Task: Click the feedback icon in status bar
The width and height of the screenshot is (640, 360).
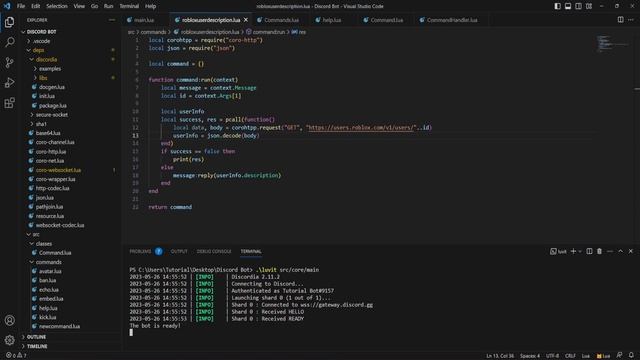Action: tap(620, 356)
